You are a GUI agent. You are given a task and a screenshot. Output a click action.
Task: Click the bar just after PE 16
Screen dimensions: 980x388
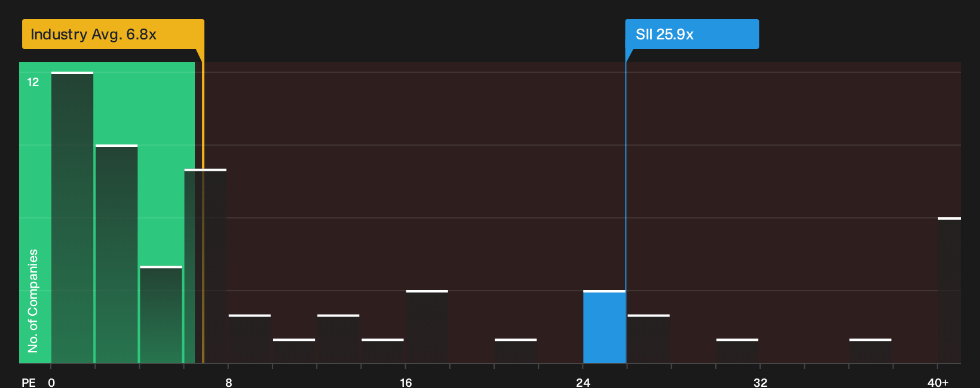point(427,327)
